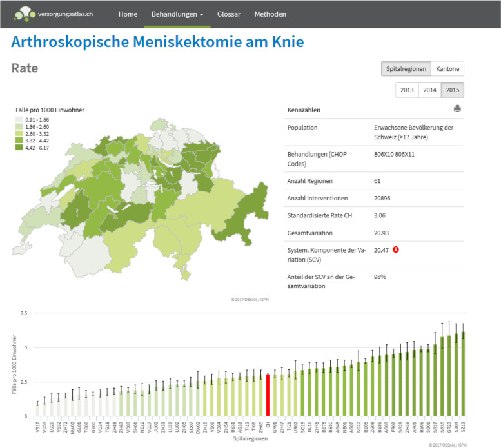Click the 'Fälle pro 1000 Einwohner' legend title
This screenshot has height=448, width=501.
[x=50, y=110]
